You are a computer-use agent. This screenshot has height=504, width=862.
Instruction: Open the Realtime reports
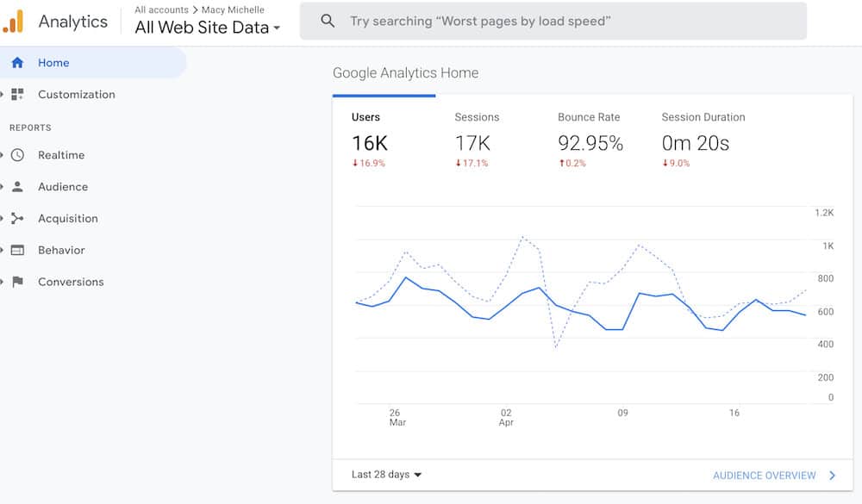(61, 155)
